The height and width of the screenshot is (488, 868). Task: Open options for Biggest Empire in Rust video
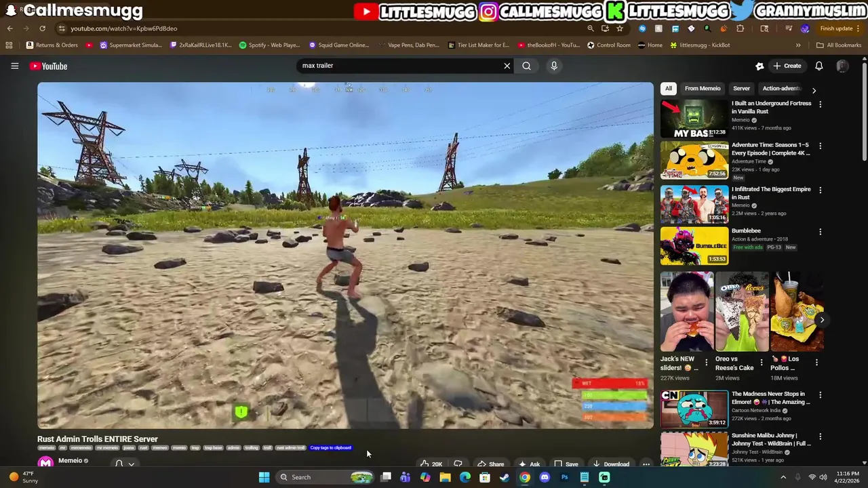[820, 190]
